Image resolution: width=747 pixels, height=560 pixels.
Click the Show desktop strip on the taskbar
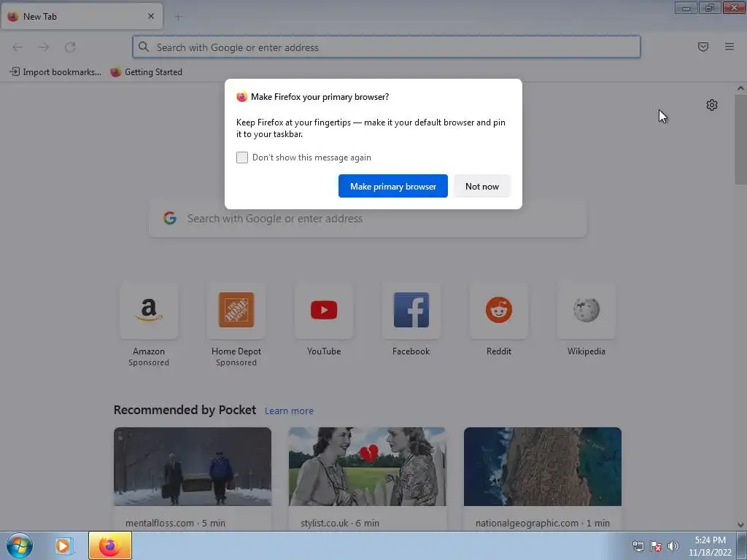click(742, 545)
